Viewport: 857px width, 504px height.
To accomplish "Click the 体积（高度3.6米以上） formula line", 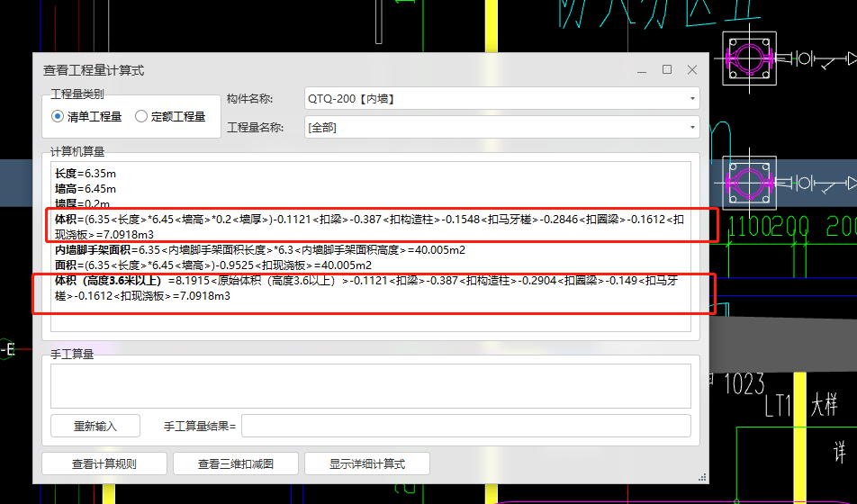I will pos(366,288).
